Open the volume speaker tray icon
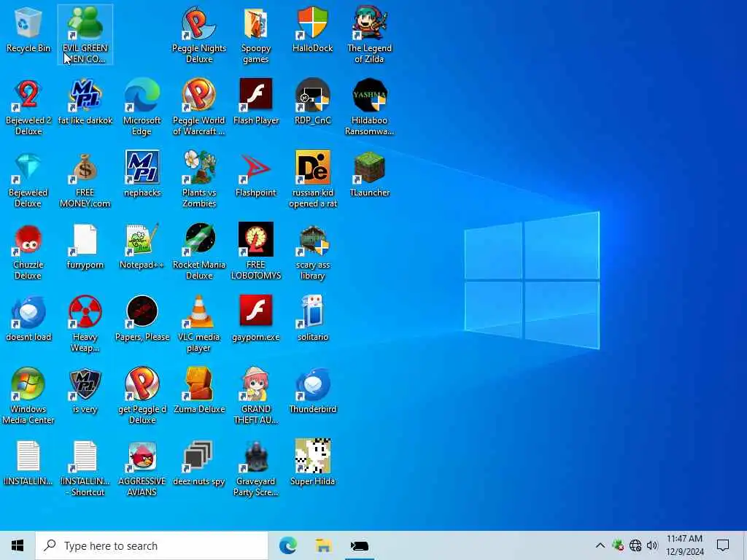This screenshot has width=747, height=560. coord(652,545)
